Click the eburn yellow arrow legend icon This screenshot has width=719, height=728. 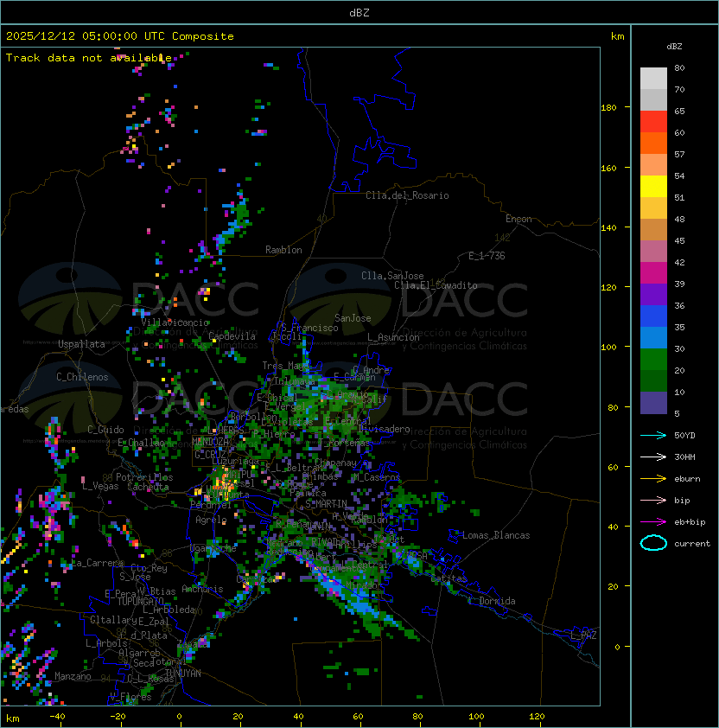[653, 479]
